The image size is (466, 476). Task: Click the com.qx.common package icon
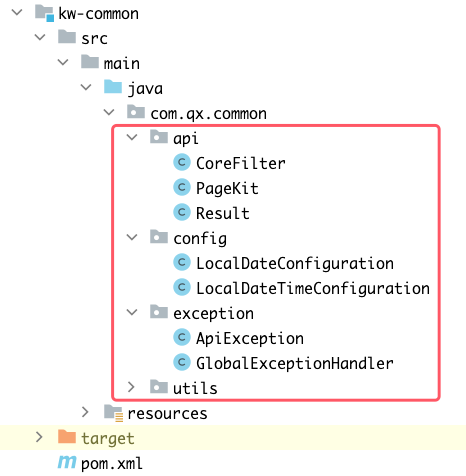[136, 112]
